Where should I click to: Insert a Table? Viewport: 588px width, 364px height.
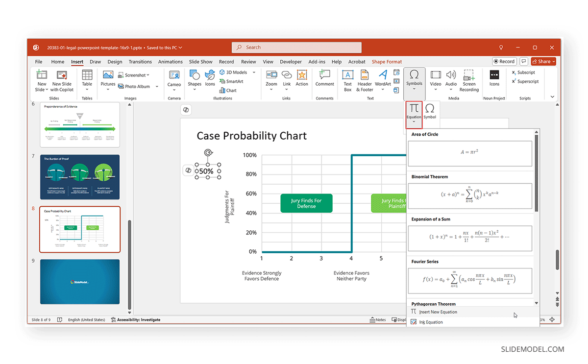click(87, 81)
